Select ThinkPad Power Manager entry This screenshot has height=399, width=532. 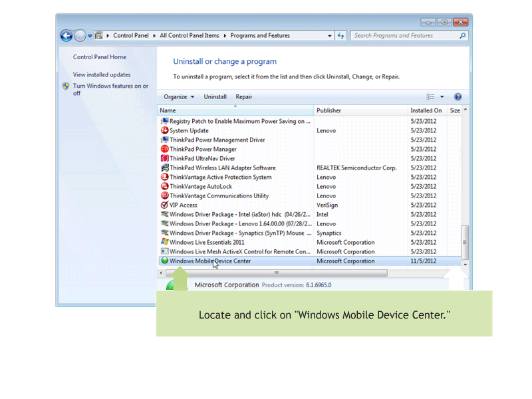point(203,149)
